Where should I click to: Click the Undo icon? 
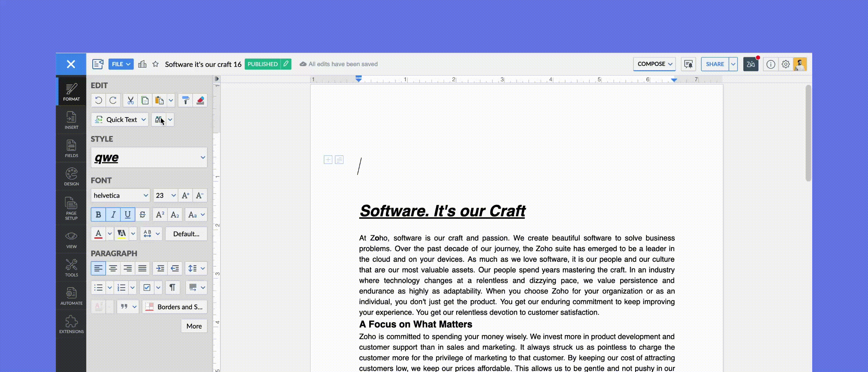(x=99, y=100)
